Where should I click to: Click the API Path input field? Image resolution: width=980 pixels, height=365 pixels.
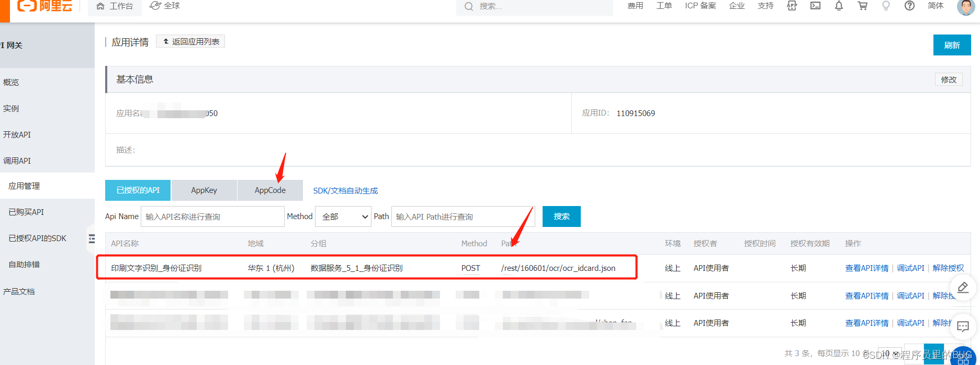pos(463,216)
